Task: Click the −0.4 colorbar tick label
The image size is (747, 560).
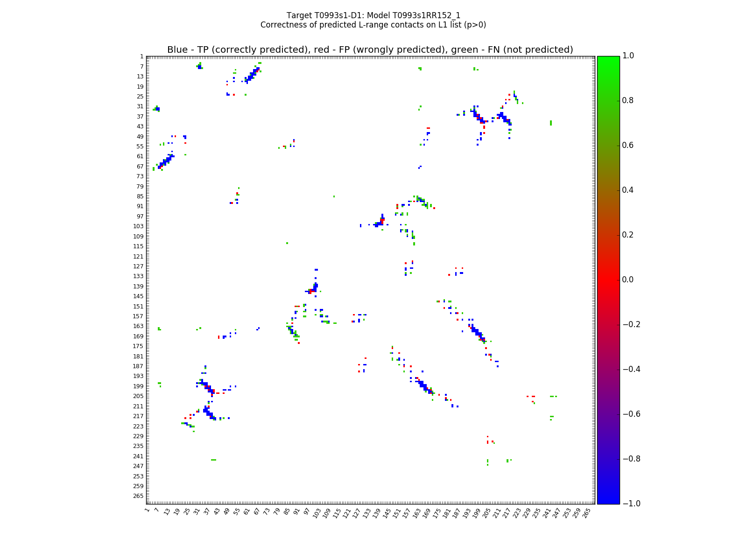Action: pyautogui.click(x=630, y=369)
